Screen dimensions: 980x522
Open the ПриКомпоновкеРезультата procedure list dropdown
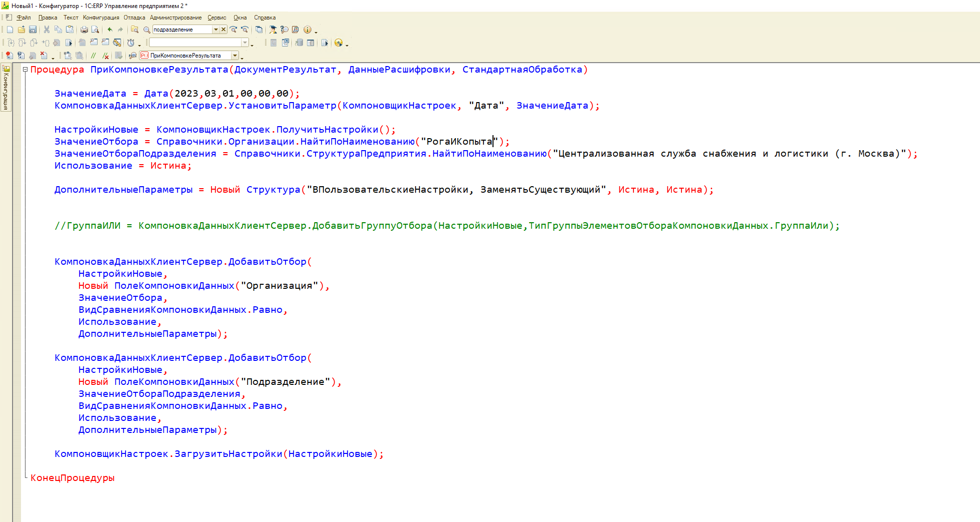pos(235,56)
